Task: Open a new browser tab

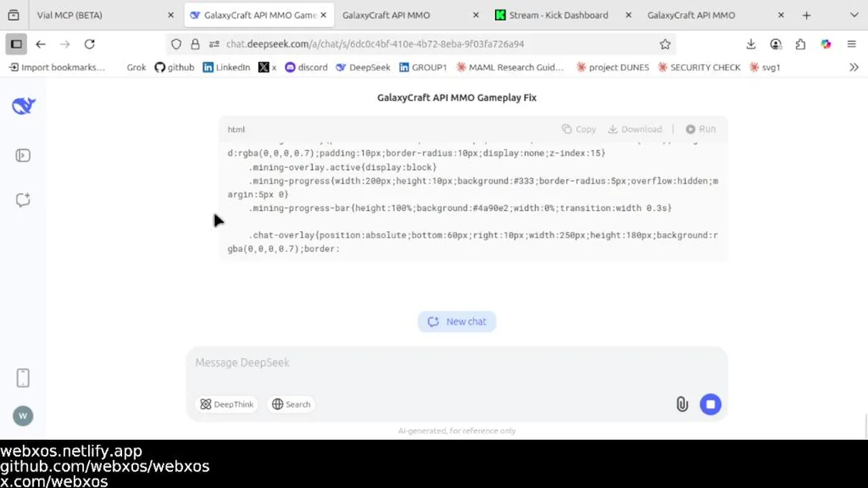Action: click(806, 15)
